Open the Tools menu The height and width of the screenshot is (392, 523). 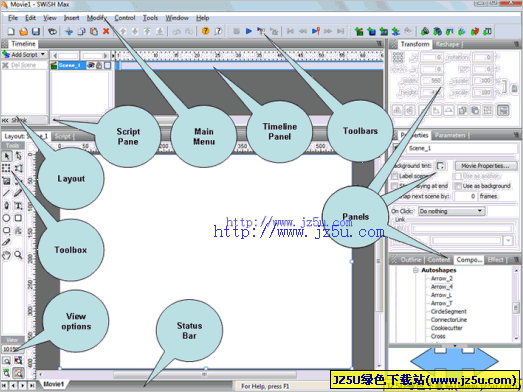pyautogui.click(x=150, y=18)
